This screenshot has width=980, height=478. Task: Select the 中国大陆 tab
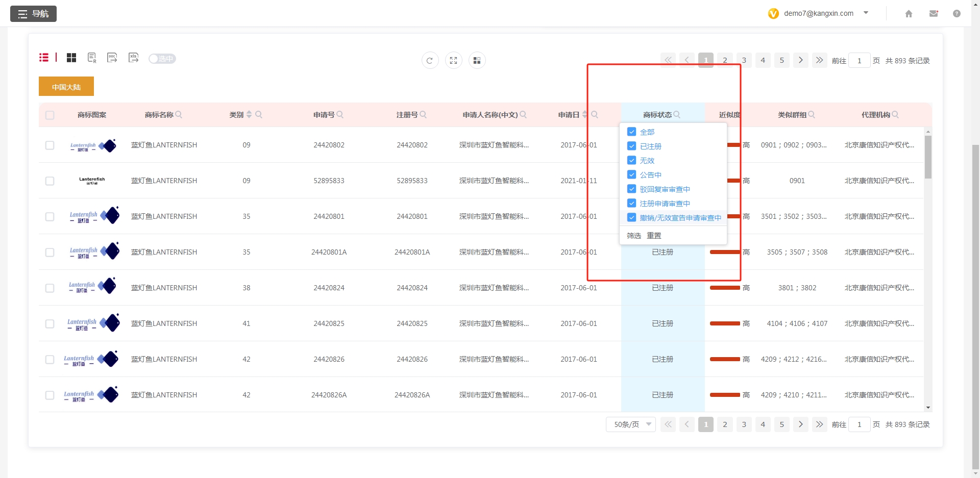pyautogui.click(x=65, y=86)
